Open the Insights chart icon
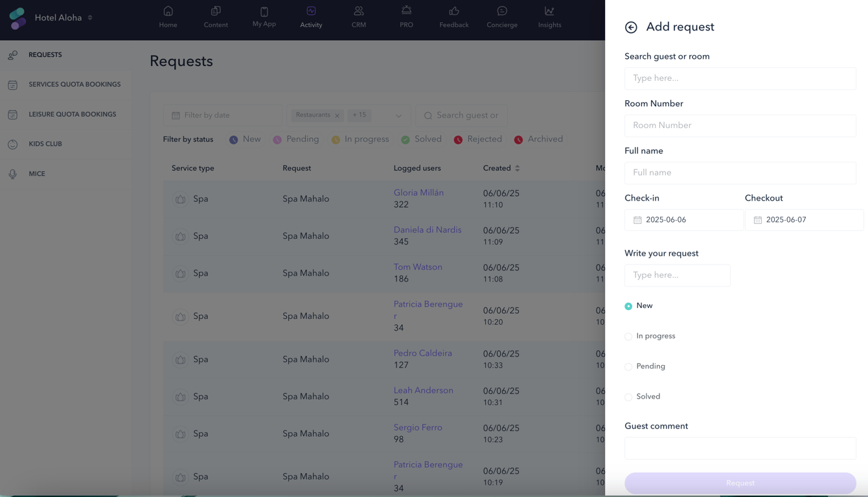The image size is (868, 497). 549,12
